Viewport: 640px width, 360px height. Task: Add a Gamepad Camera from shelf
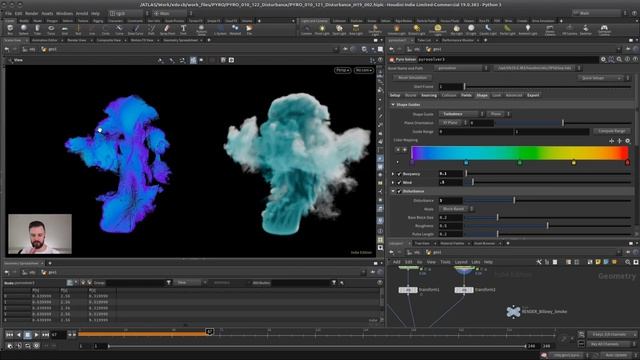(x=604, y=30)
